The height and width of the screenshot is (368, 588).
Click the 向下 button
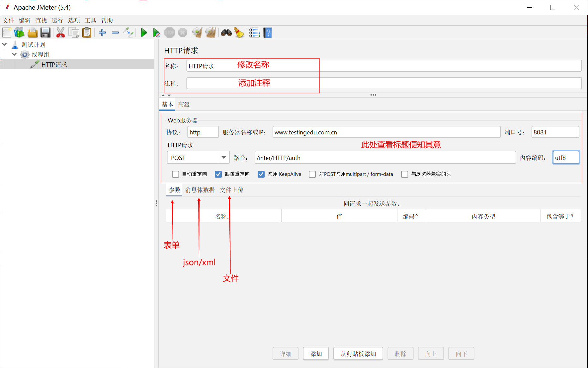(461, 354)
